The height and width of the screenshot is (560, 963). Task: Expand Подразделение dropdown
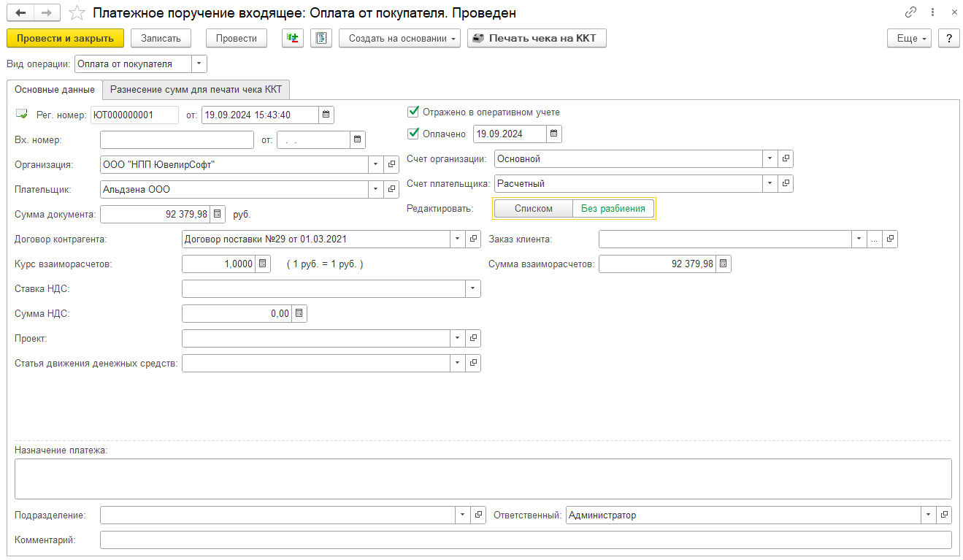463,515
